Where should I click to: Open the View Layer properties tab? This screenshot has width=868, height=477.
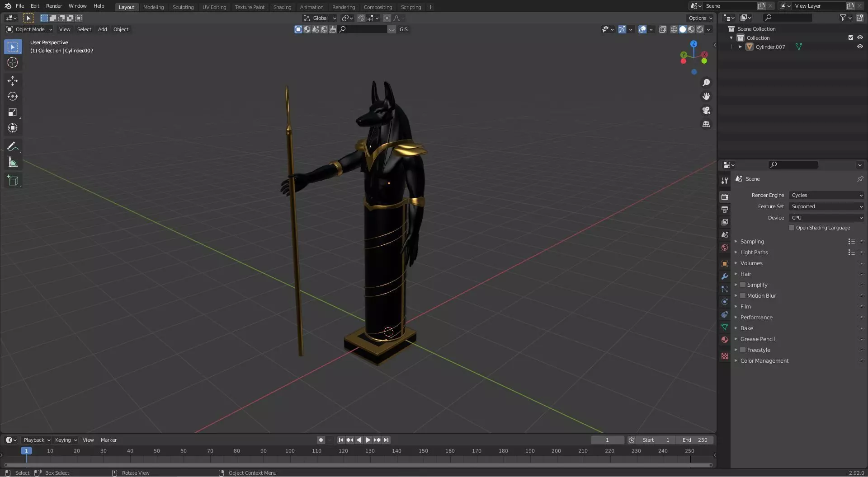(725, 222)
